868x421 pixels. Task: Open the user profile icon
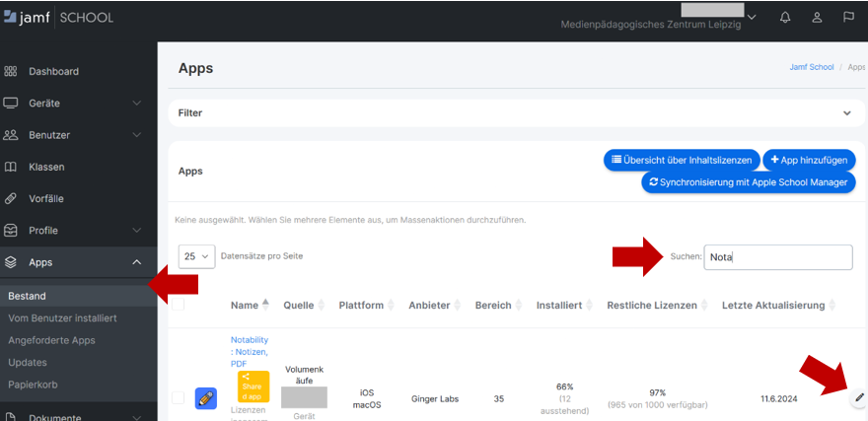coord(817,18)
